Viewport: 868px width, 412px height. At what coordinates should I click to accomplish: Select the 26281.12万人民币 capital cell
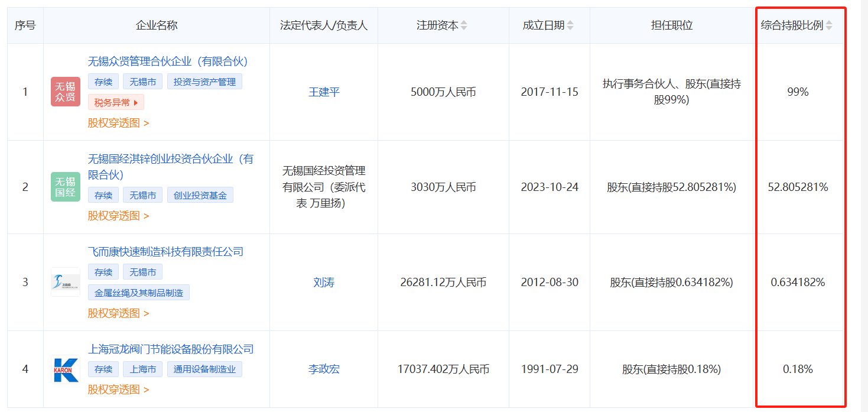(x=443, y=283)
